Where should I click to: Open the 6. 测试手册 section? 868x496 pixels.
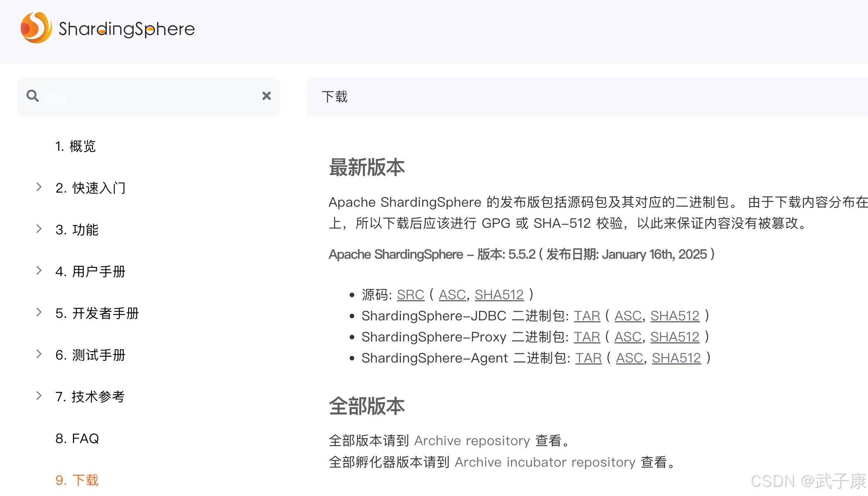91,355
